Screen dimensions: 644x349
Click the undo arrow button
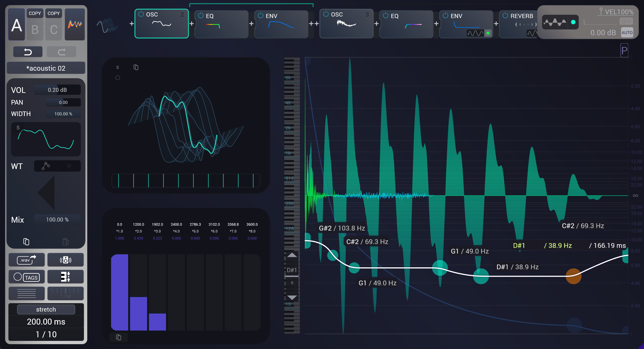point(28,52)
